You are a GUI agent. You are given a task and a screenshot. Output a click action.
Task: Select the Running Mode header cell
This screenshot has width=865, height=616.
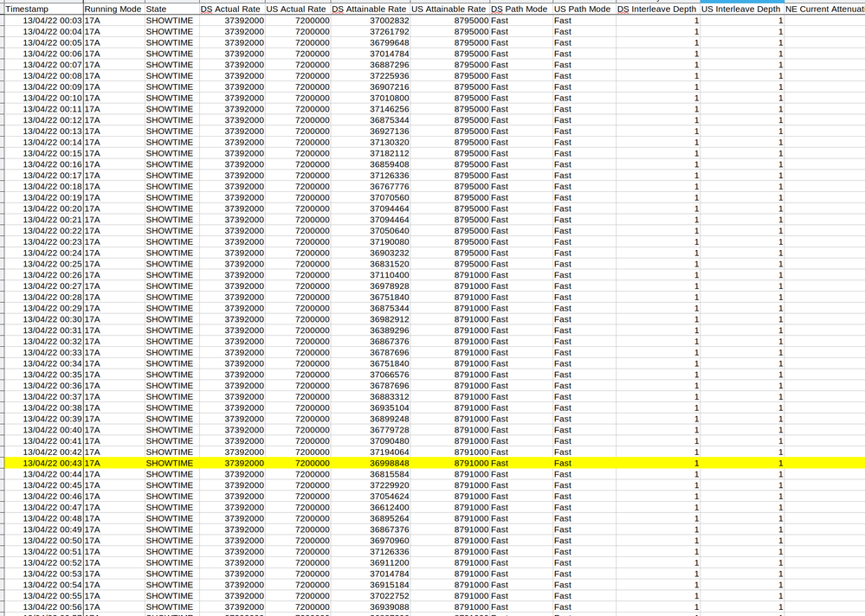(x=113, y=9)
